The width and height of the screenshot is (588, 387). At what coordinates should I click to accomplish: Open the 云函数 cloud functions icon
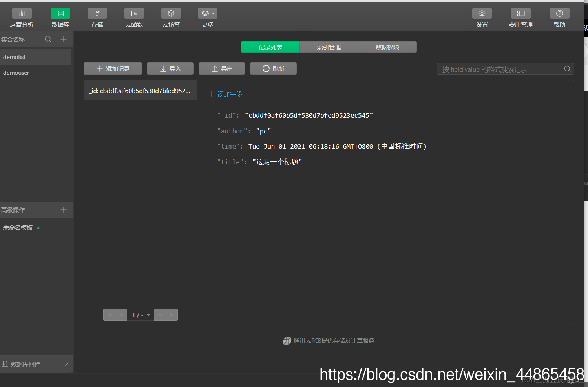coord(134,13)
